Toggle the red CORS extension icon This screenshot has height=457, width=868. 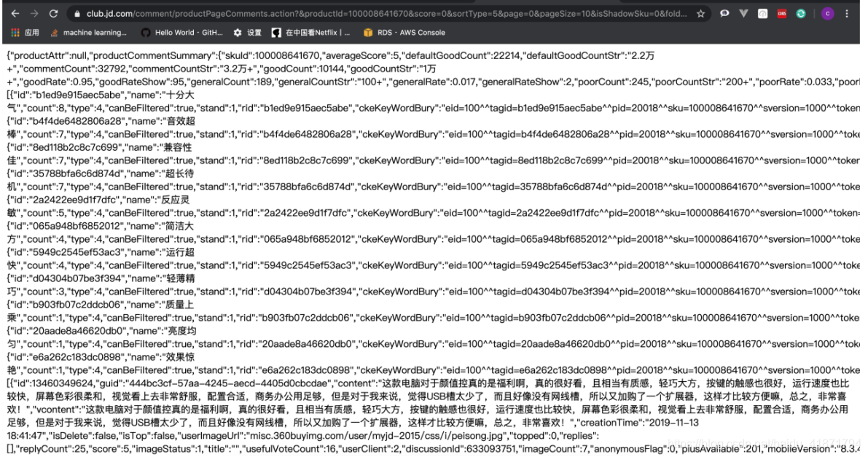pos(782,14)
